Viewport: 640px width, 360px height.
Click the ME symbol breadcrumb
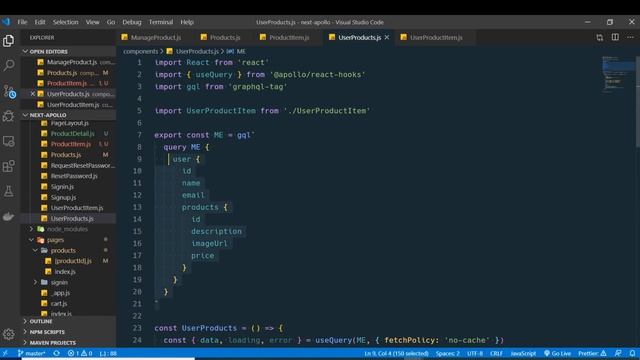(x=237, y=51)
